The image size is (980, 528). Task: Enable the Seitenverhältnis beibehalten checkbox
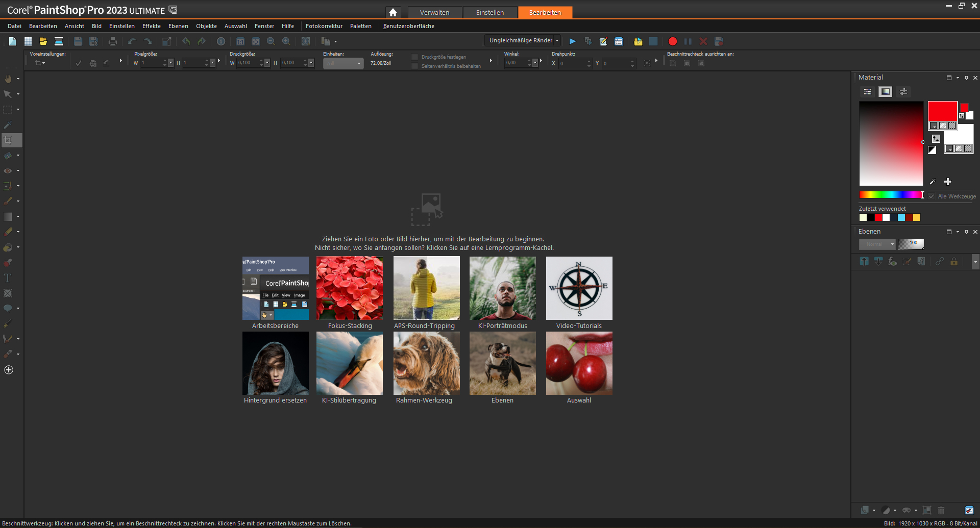pyautogui.click(x=415, y=66)
